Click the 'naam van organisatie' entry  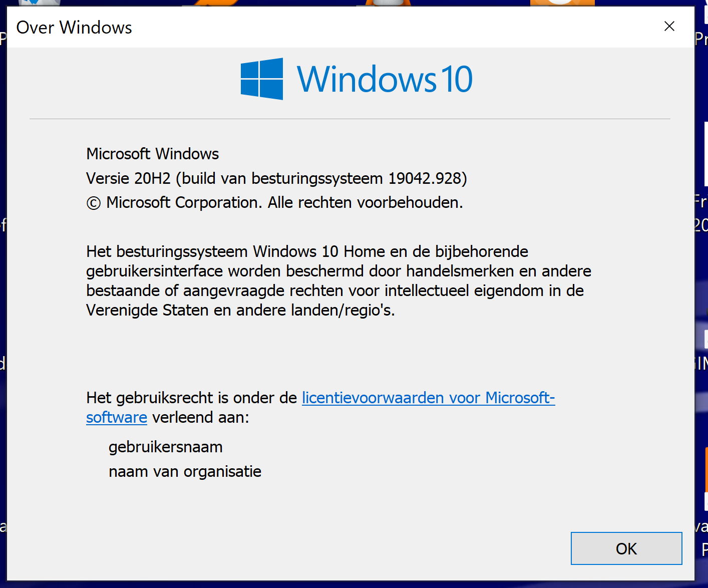pyautogui.click(x=185, y=471)
